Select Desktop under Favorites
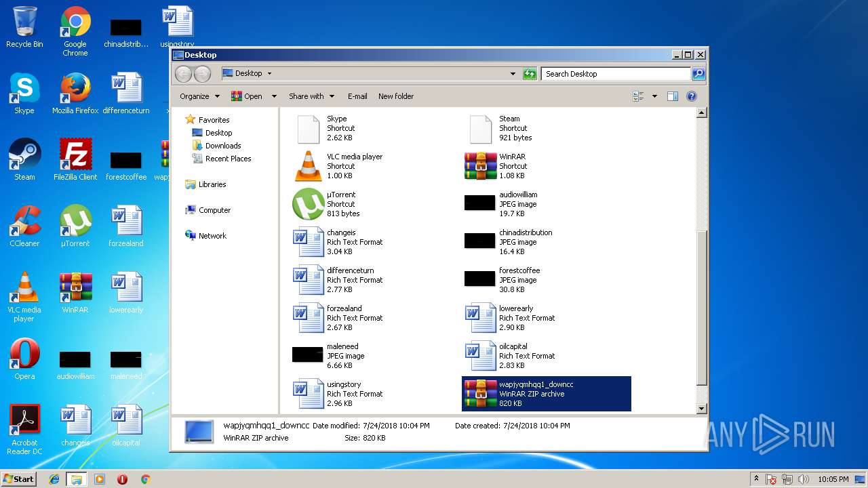Viewport: 868px width, 488px height. click(212, 133)
